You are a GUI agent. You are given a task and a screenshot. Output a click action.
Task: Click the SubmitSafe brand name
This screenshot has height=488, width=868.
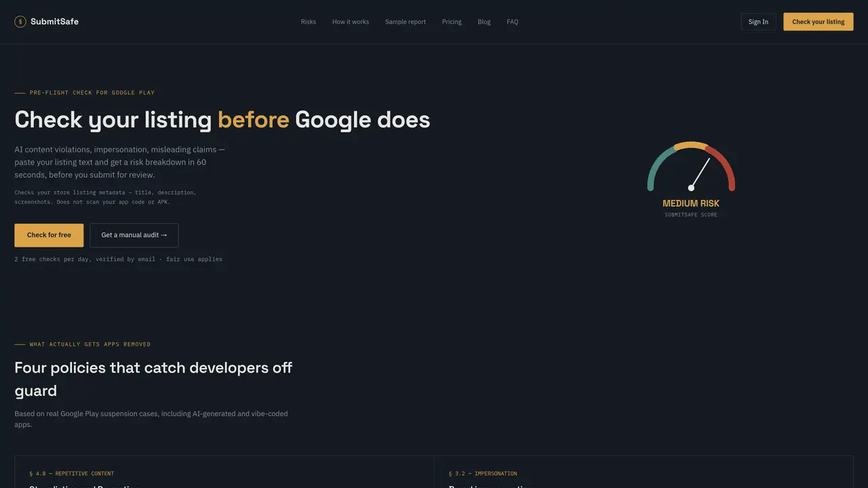(54, 22)
